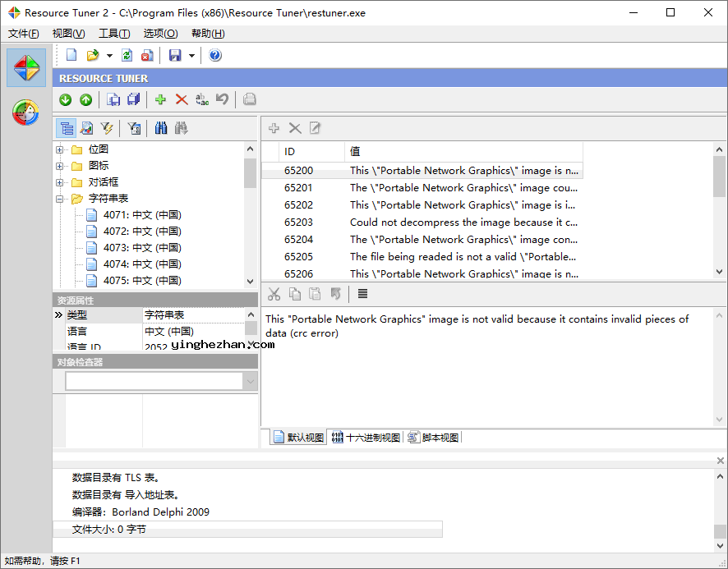Click the paste clipboard icon in editor toolbar

coord(315,294)
